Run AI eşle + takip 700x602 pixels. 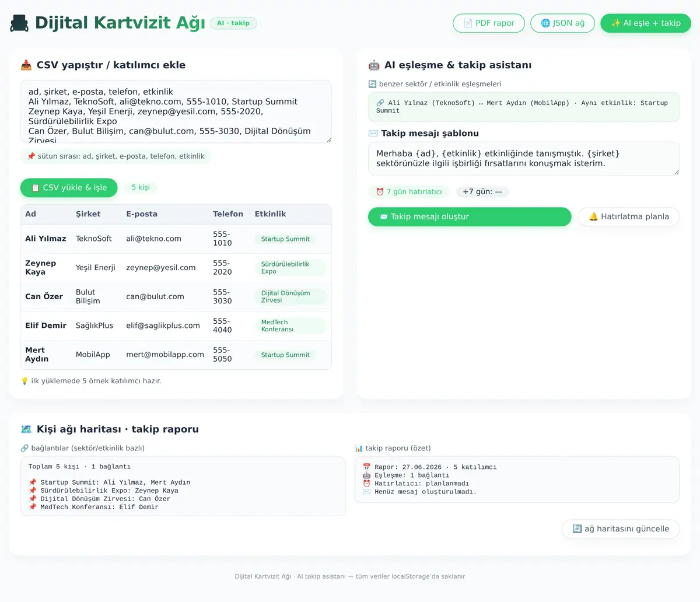(x=646, y=23)
